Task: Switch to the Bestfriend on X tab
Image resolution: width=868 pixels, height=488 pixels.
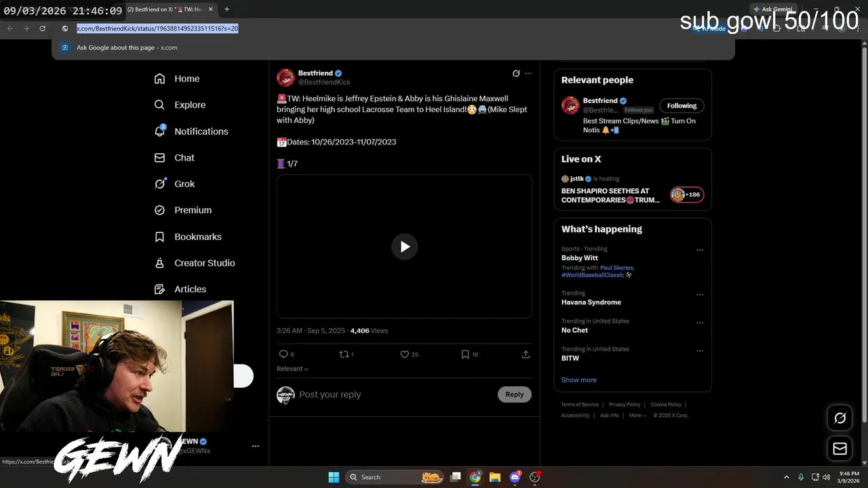Action: (165, 9)
